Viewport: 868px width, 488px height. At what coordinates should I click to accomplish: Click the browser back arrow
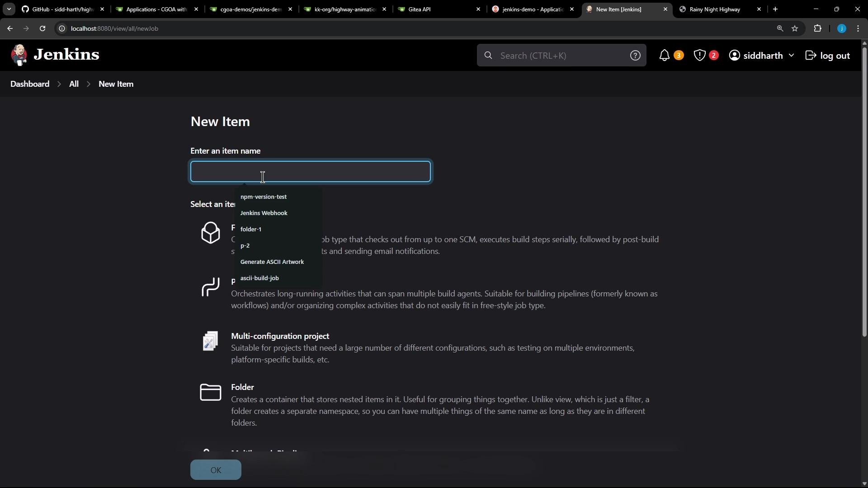click(x=10, y=28)
